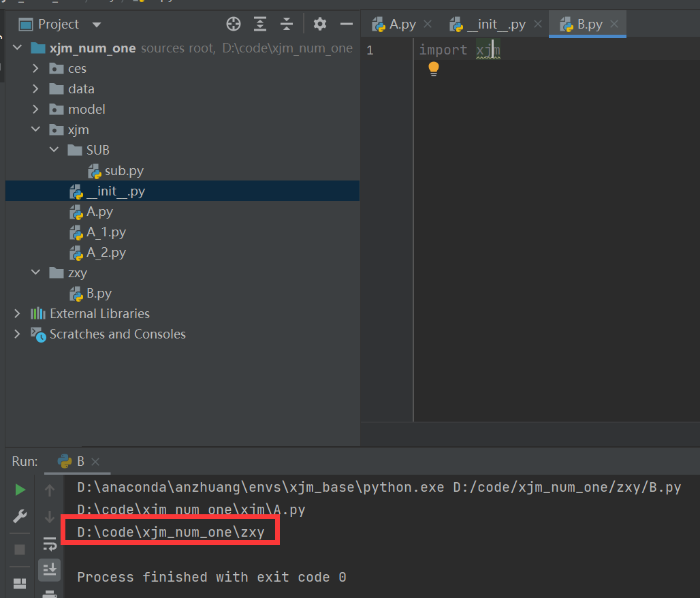Expand the data folder
The width and height of the screenshot is (700, 598).
point(35,89)
